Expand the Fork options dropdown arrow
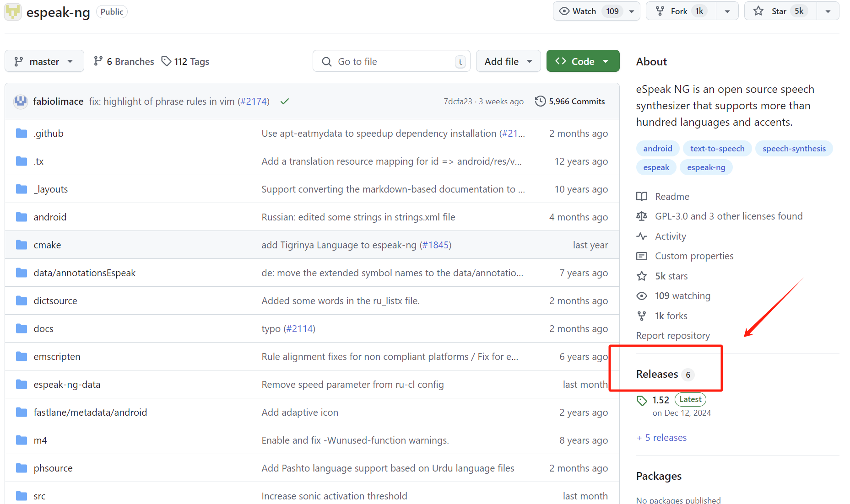This screenshot has width=850, height=504. 727,11
